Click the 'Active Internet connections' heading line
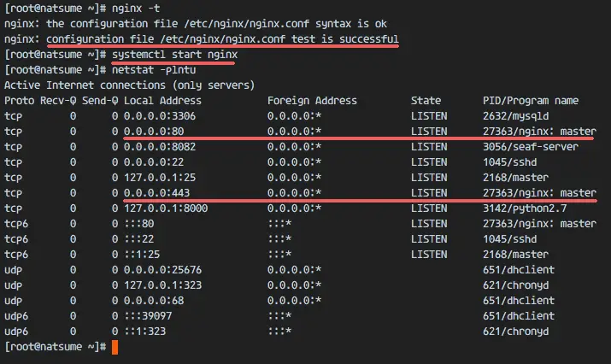Viewport: 611px width, 364px height. point(130,86)
